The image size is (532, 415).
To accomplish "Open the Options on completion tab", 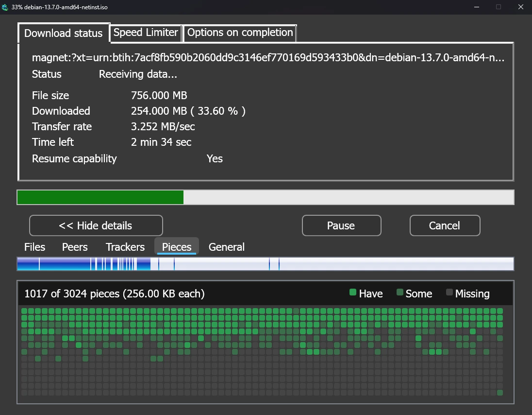I will 240,33.
